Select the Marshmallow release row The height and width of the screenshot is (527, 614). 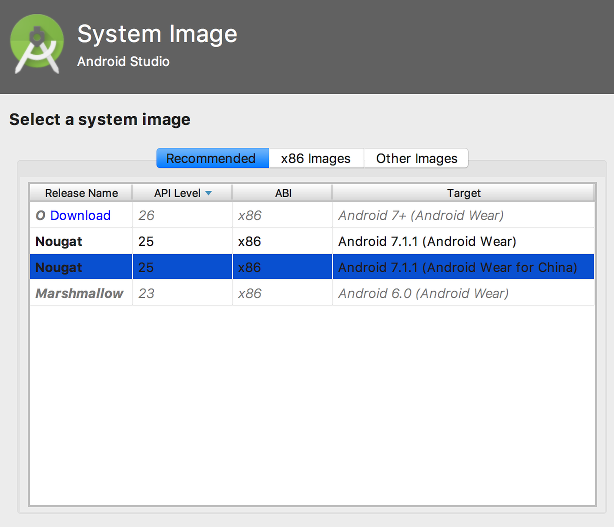tap(312, 293)
